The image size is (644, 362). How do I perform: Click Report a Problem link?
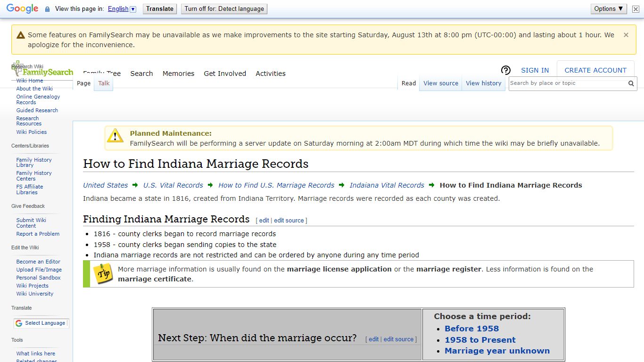tap(38, 234)
